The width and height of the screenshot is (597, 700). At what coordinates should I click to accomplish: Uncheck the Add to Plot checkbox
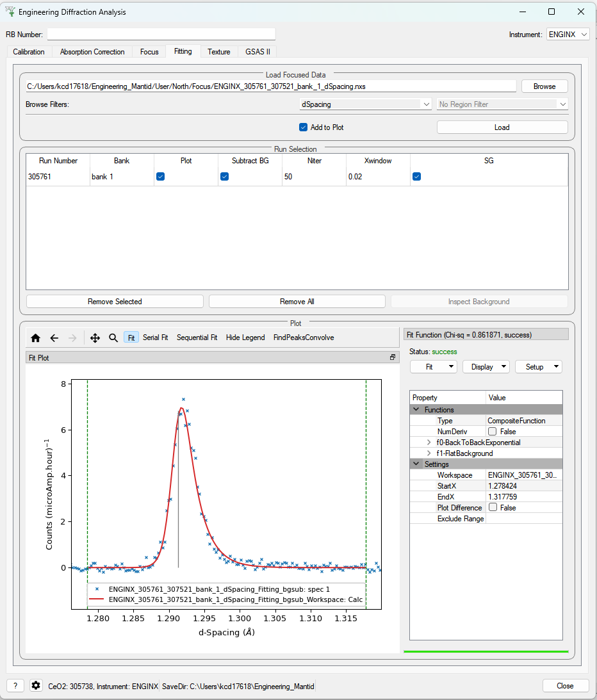304,127
